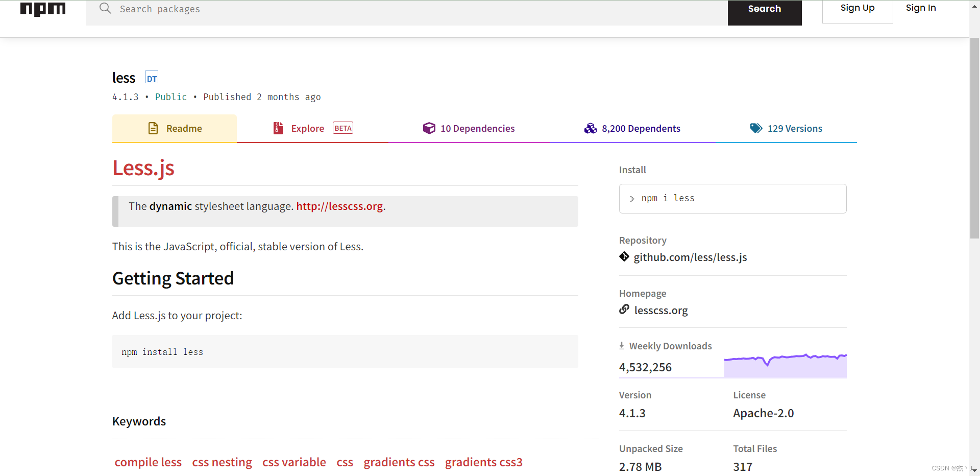The width and height of the screenshot is (980, 476).
Task: Focus the Search packages input field
Action: [x=406, y=12]
